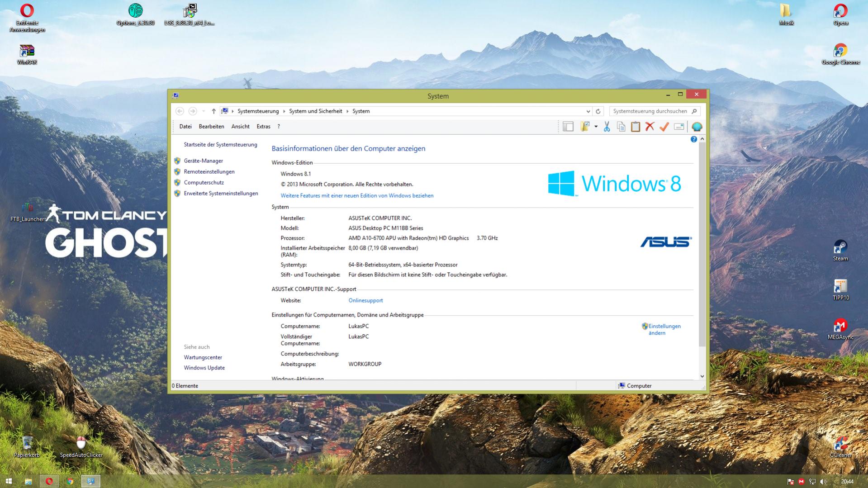Click the FTB_Launcher desktop icon

pyautogui.click(x=27, y=211)
